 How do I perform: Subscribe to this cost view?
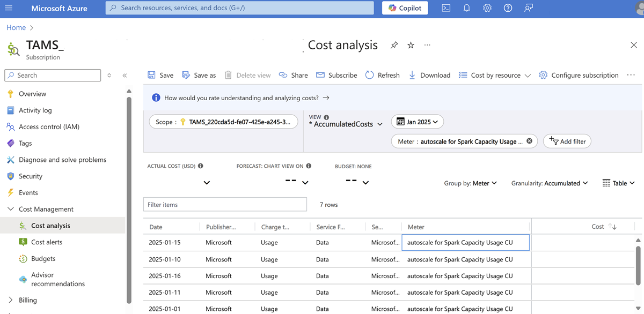336,76
